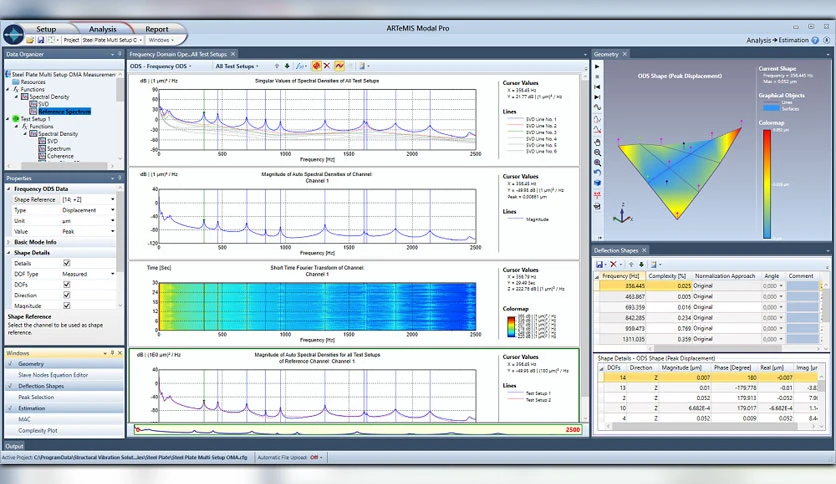Click the fx function icon in ODS toolbar
This screenshot has height=484, width=836.
point(300,66)
